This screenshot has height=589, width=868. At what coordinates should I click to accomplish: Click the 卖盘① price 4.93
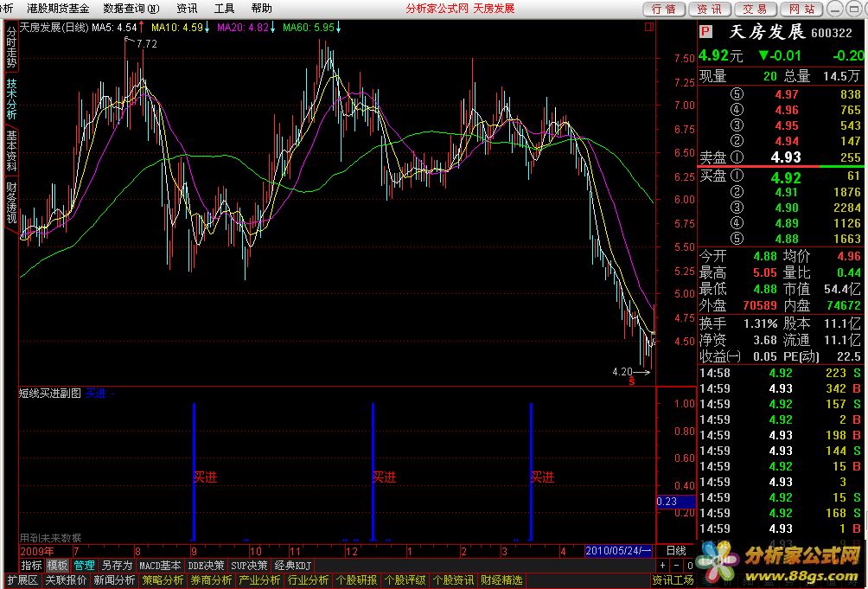786,157
